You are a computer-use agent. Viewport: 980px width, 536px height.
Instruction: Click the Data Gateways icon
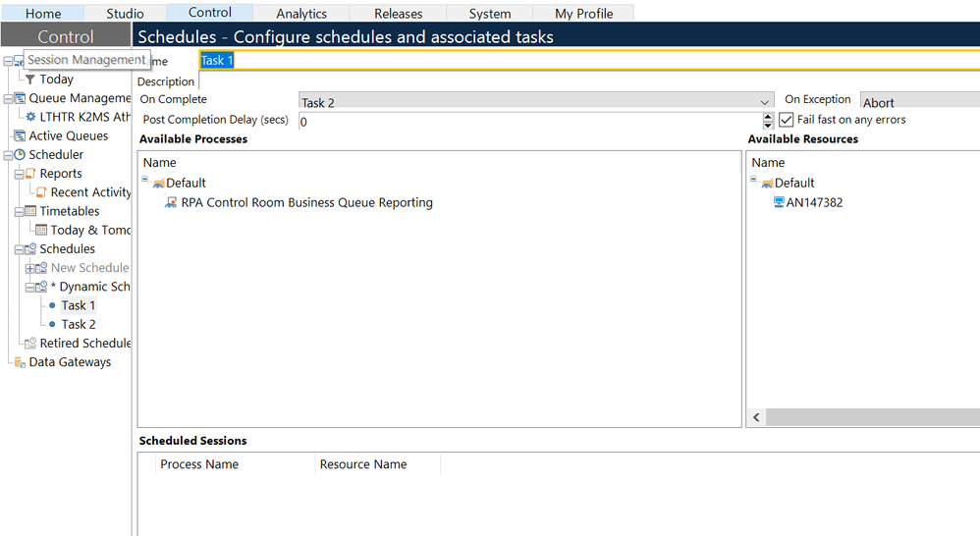[20, 361]
